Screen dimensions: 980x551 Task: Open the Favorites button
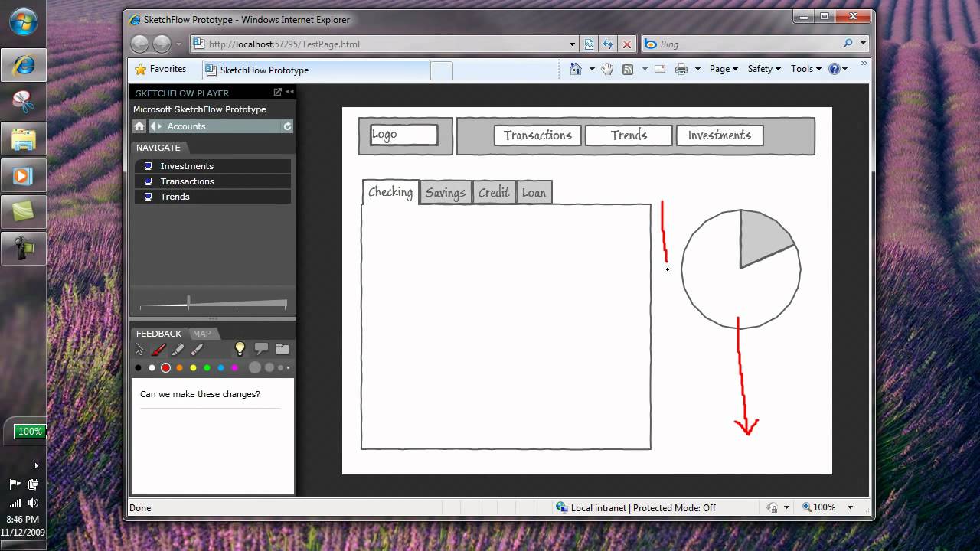click(161, 69)
